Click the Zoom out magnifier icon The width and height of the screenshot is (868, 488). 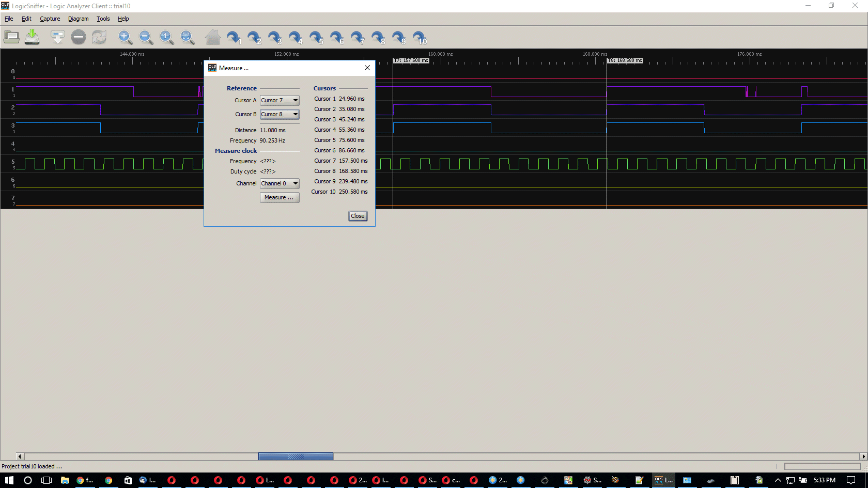(x=146, y=37)
